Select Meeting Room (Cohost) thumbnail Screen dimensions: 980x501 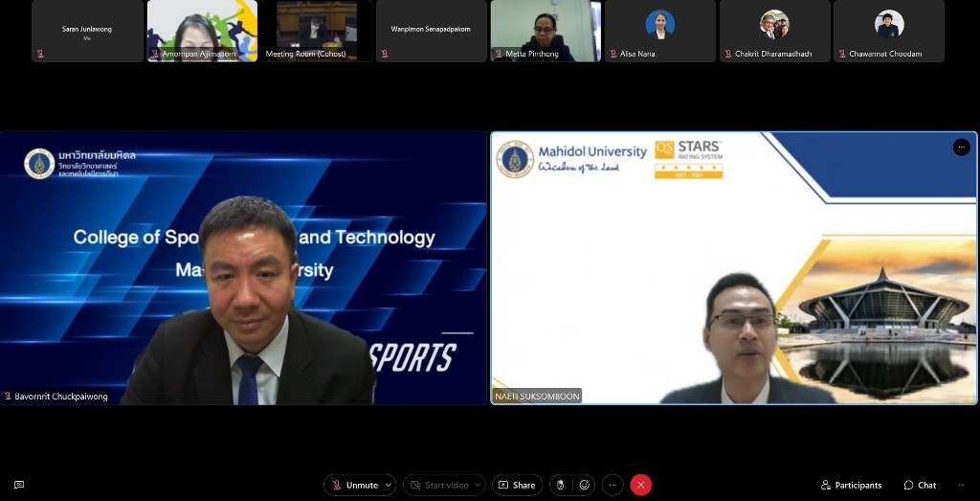point(317,31)
